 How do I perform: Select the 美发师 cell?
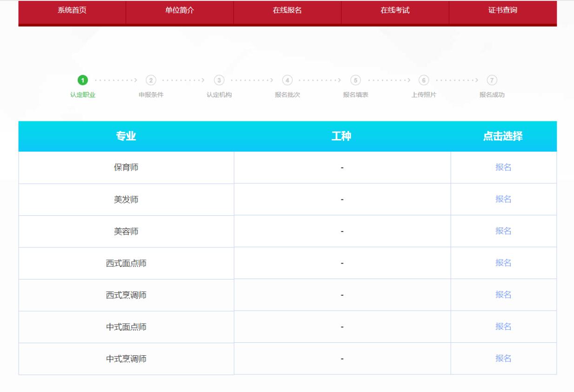(126, 199)
